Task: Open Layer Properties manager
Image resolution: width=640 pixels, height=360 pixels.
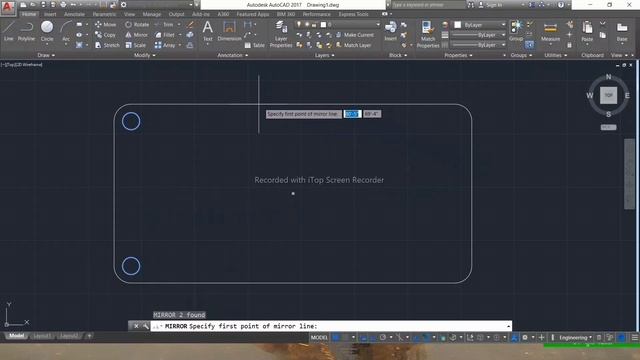Action: [281, 34]
